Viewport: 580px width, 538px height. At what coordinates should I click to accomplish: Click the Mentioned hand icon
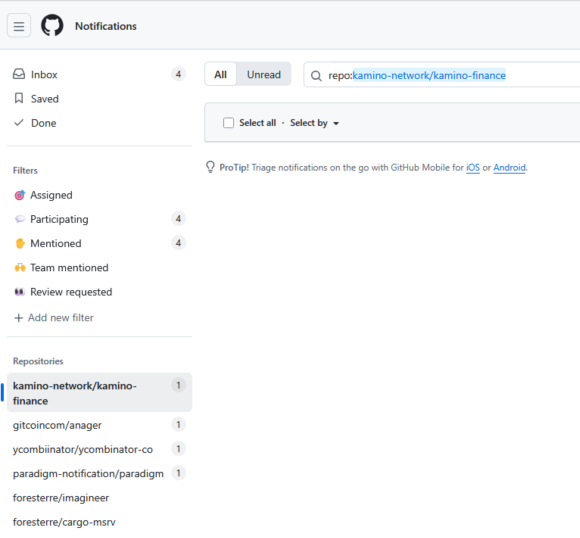pos(20,243)
